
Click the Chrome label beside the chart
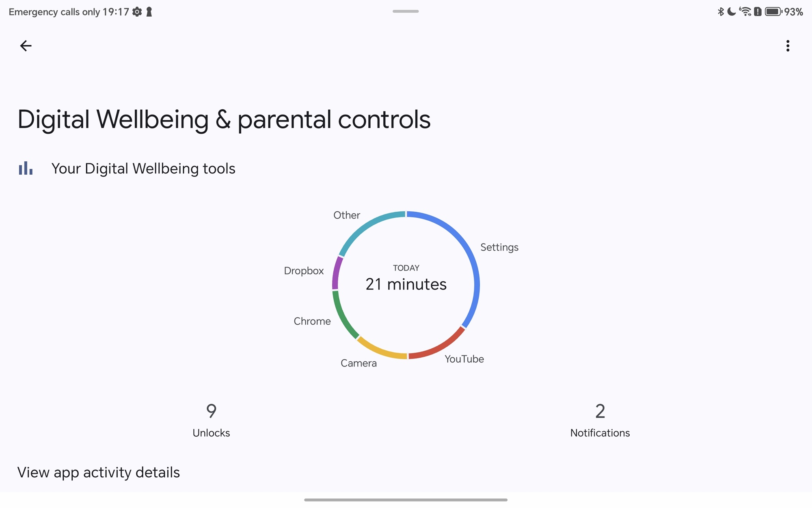pos(312,321)
